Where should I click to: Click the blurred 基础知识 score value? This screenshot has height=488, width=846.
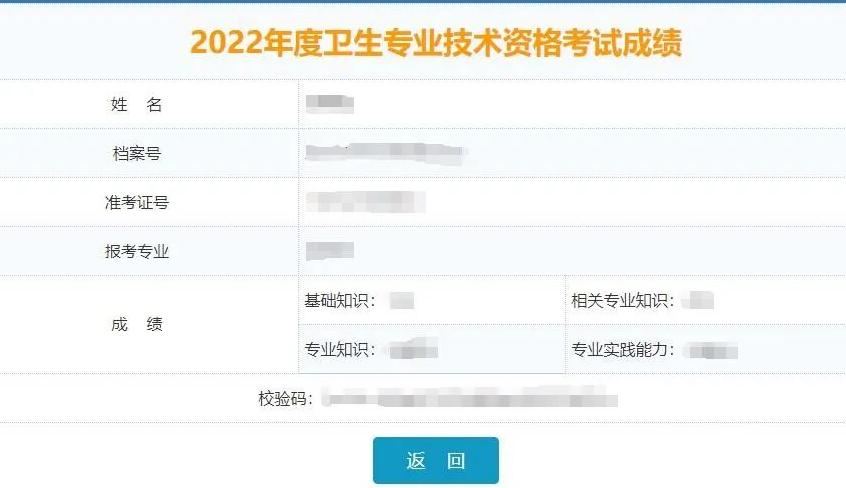point(402,300)
